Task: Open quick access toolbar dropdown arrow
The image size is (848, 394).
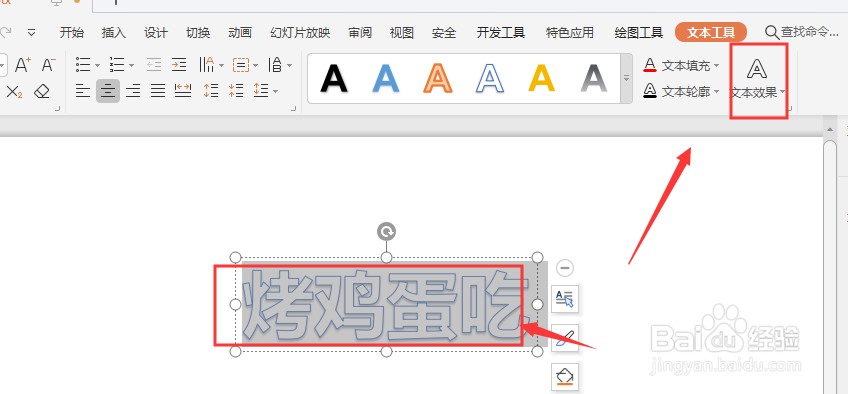Action: coord(31,32)
